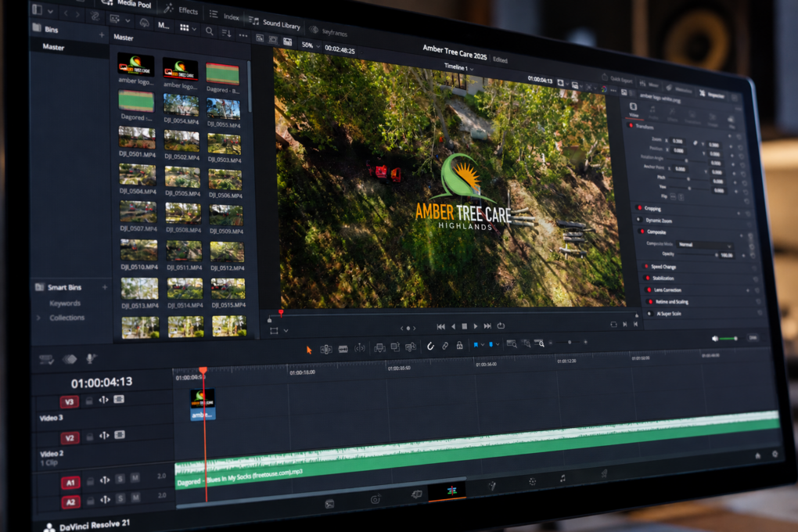This screenshot has height=532, width=798.
Task: Select the DJI_0512.MP4 clip thumbnail
Action: coord(227,252)
